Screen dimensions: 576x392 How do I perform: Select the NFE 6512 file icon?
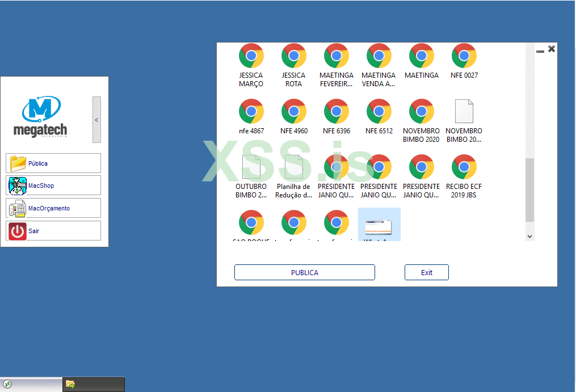[379, 111]
